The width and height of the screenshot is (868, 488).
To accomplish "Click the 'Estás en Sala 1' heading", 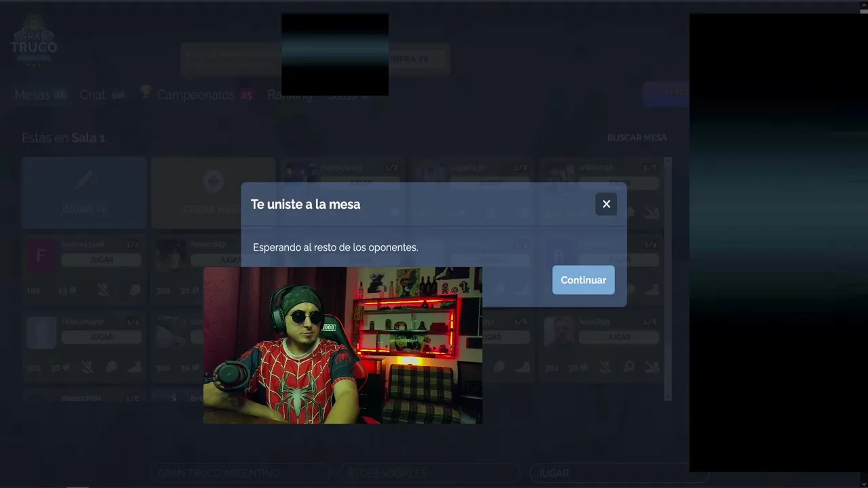I will [x=63, y=138].
